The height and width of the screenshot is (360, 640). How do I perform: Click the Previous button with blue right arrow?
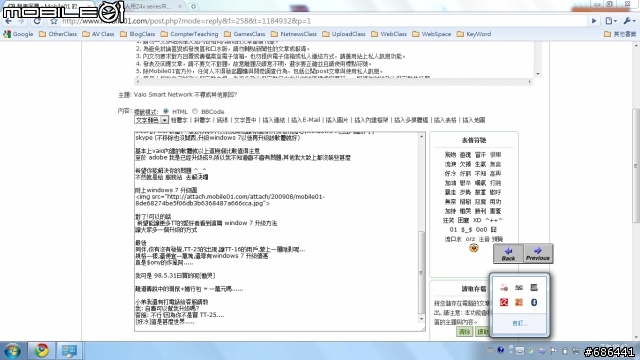[538, 253]
